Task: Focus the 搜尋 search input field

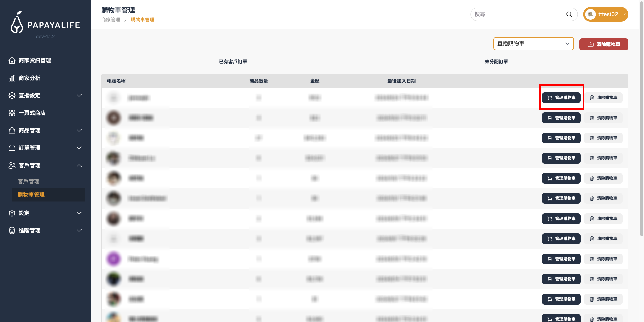Action: tap(518, 14)
